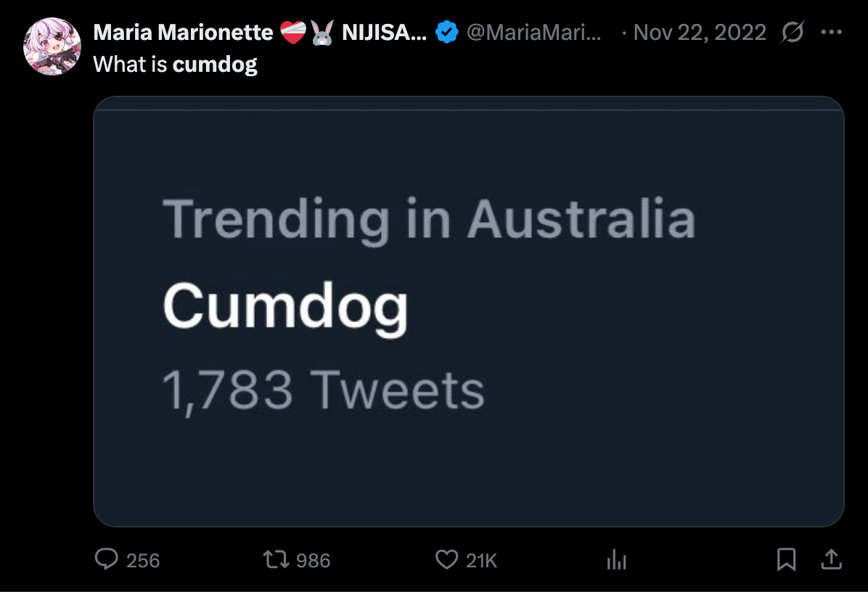Open the three-dot More options menu
868x592 pixels.
pos(831,33)
